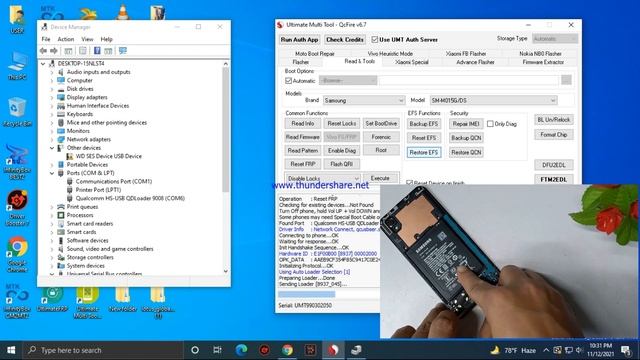
Task: Open Action menu in Device Manager
Action: click(66, 39)
